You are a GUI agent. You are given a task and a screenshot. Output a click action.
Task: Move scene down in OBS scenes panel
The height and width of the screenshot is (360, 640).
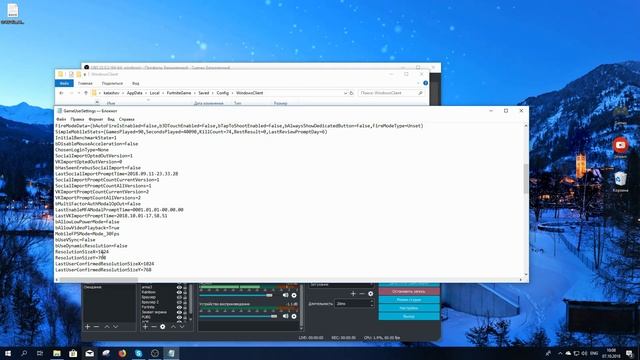pyautogui.click(x=116, y=327)
